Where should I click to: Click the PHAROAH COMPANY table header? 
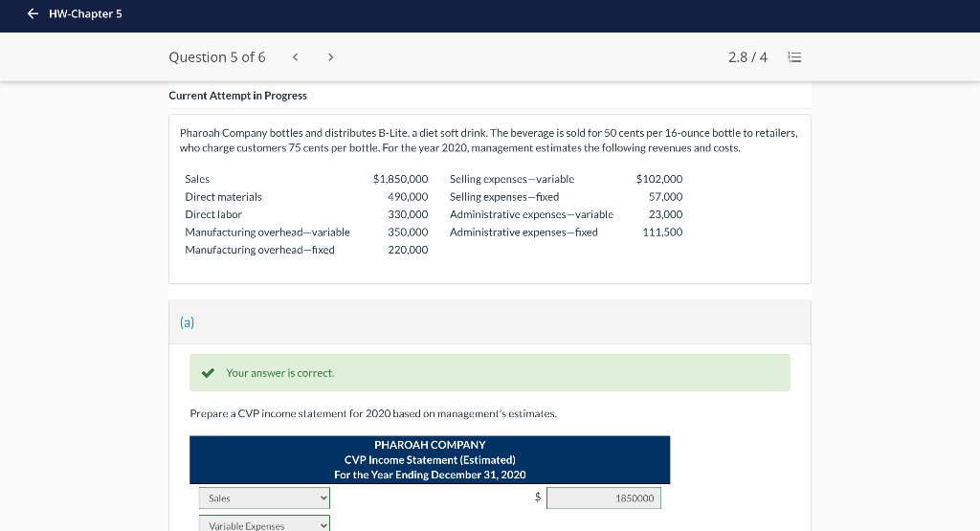pyautogui.click(x=430, y=445)
